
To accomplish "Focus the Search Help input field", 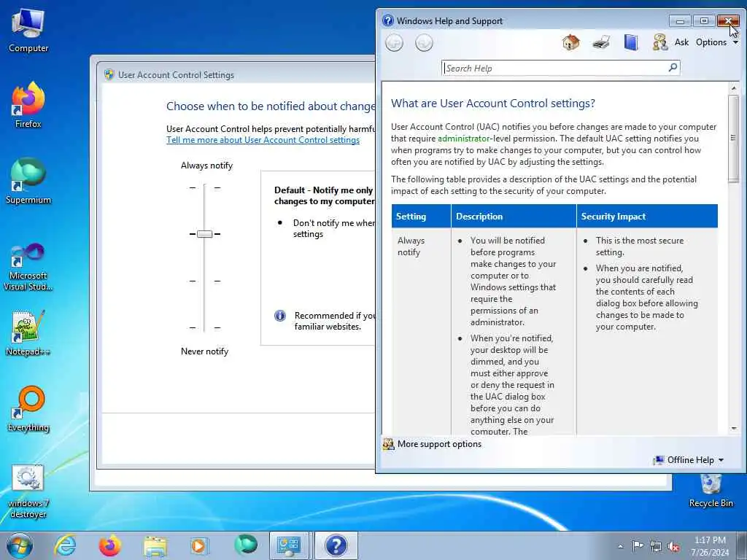I will [555, 68].
